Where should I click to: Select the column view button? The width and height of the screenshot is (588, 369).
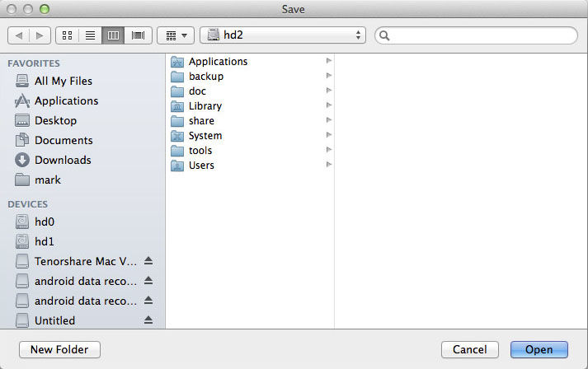click(x=114, y=35)
